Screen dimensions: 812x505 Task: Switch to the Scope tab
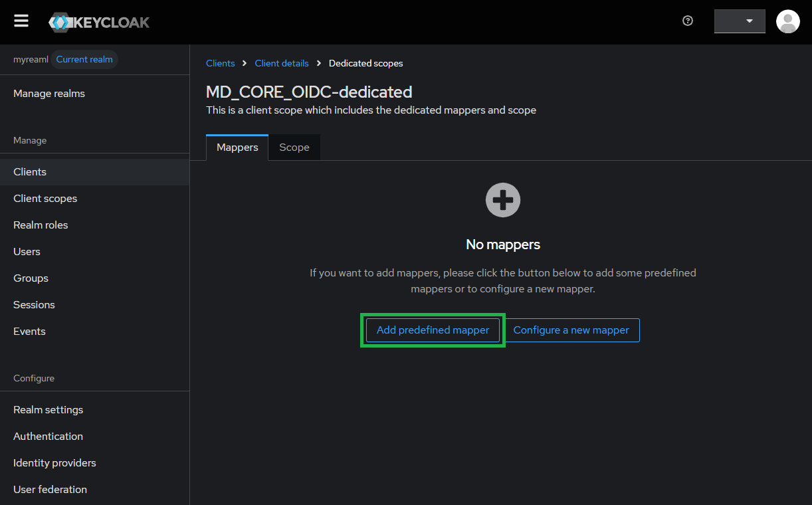[294, 148]
